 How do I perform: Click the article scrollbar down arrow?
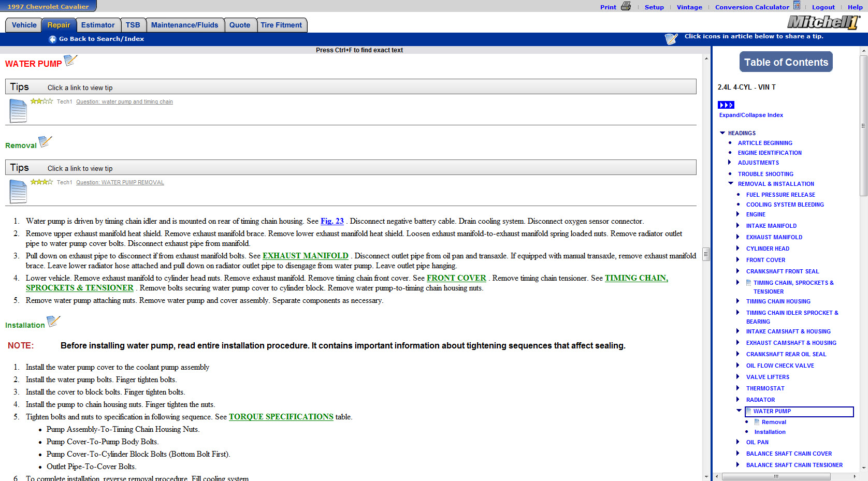706,476
